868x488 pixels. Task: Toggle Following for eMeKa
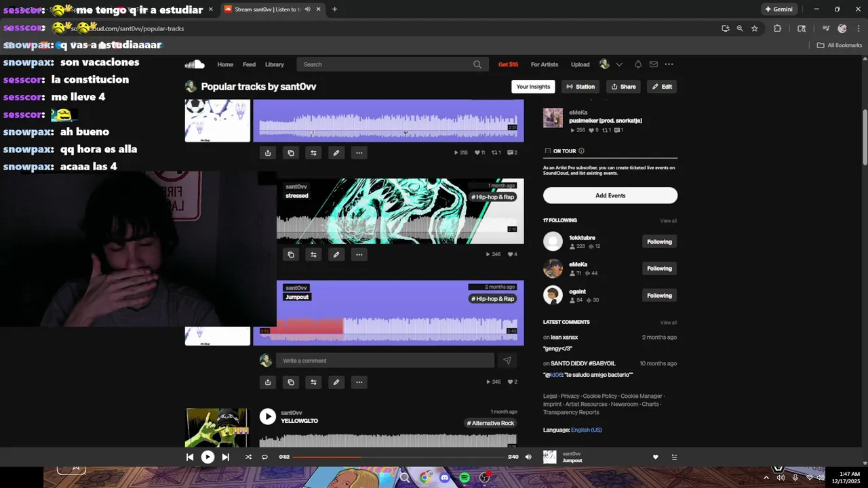[659, 268]
